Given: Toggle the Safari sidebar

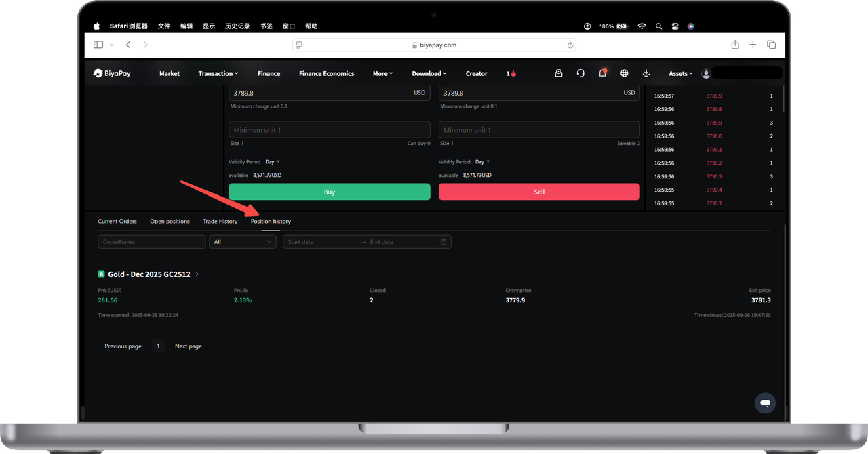Looking at the screenshot, I should 99,45.
